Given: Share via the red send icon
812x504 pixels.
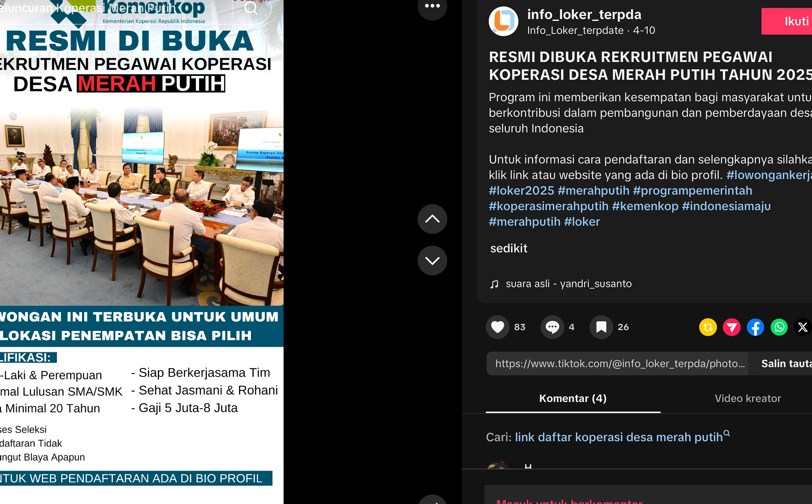Looking at the screenshot, I should (732, 327).
